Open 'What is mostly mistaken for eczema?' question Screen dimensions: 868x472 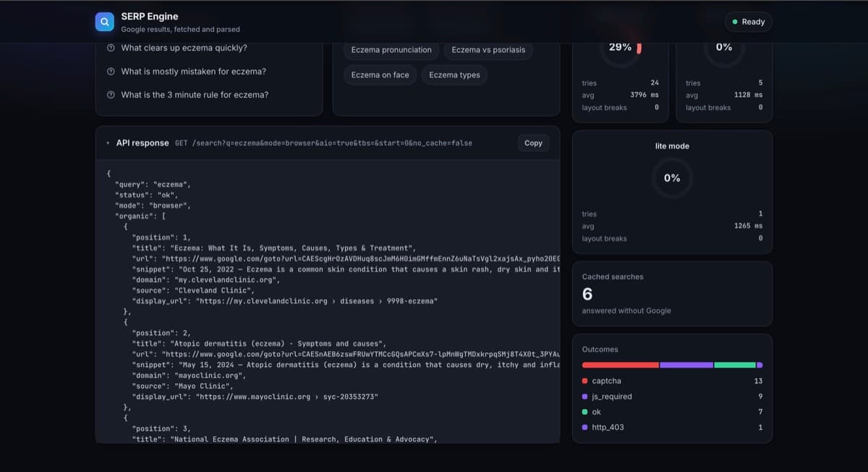[x=193, y=72]
